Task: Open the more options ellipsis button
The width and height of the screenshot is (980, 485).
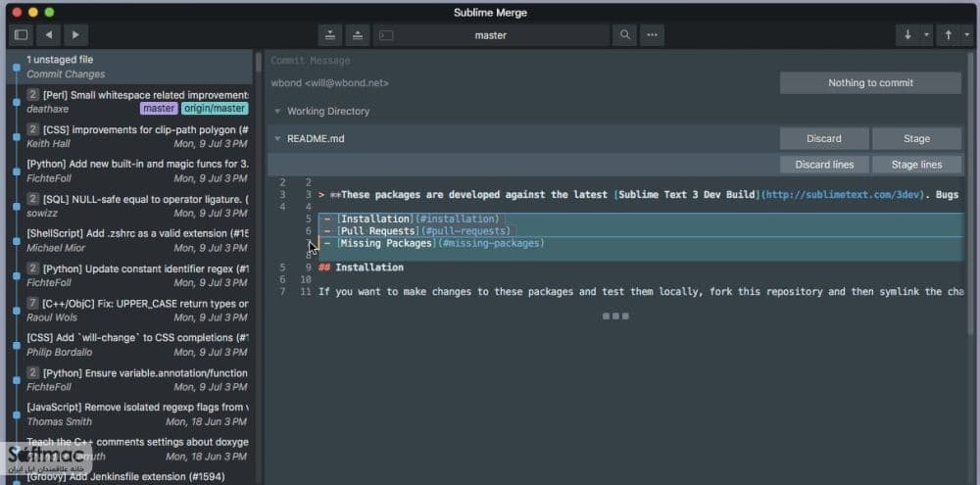Action: (652, 35)
